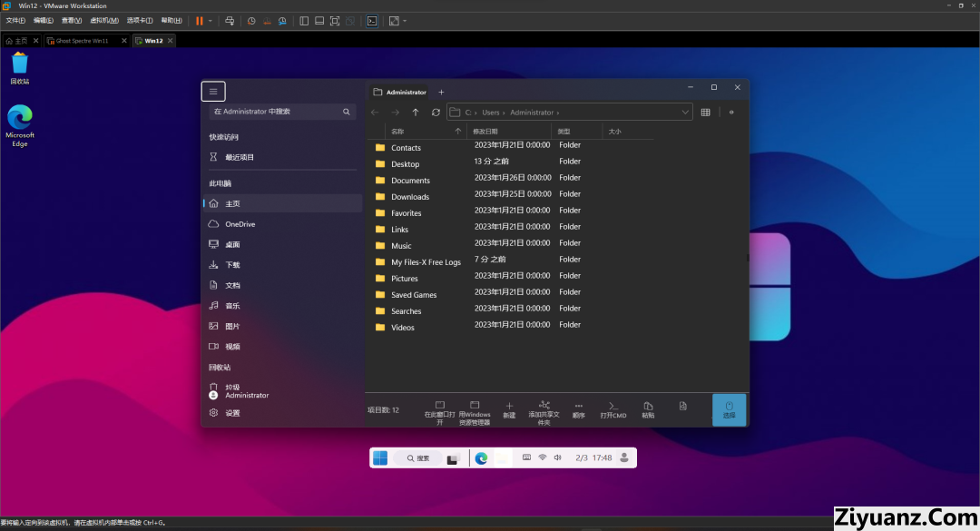Click the 新建 plus icon in bottom bar
Viewport: 980px width, 531px height.
509,409
